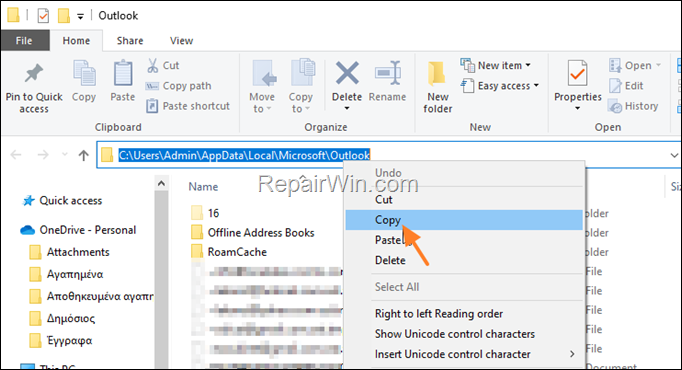Open the Attachments sidebar folder
The height and width of the screenshot is (370, 682).
coord(69,252)
